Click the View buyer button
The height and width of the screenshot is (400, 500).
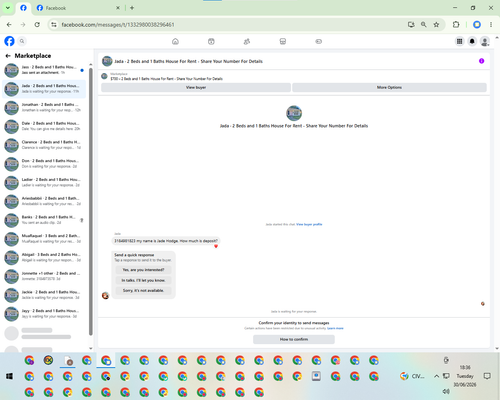pos(196,87)
